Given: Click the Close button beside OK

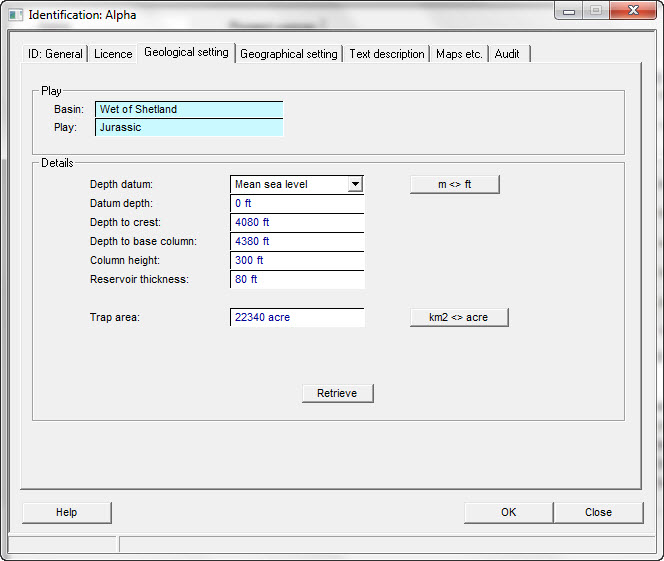Looking at the screenshot, I should pos(598,512).
